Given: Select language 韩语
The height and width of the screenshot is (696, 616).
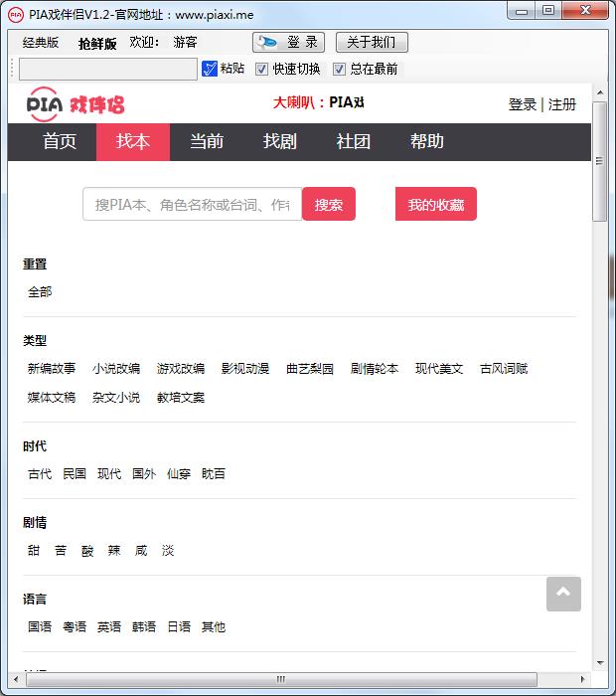Looking at the screenshot, I should (144, 626).
